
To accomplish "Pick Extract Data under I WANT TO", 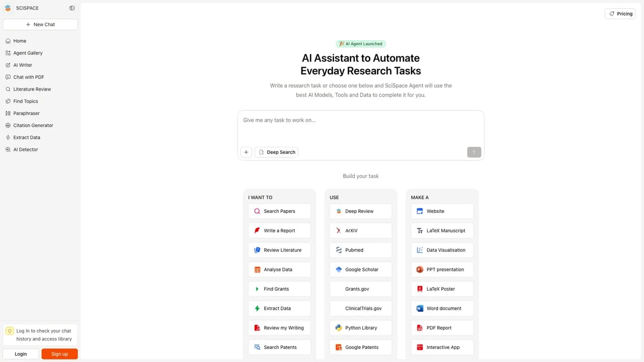I will [x=279, y=308].
